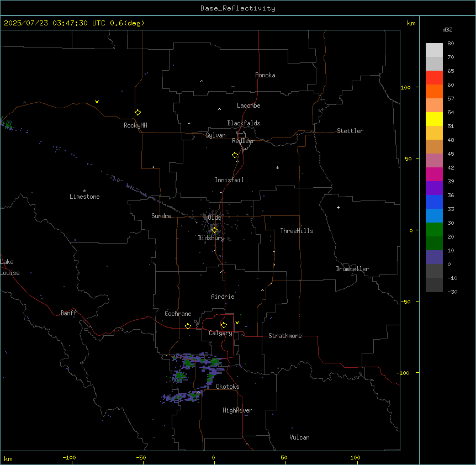Click the yellow diamond marker above Calgary label
Screen dimensions: 476x465
[224, 325]
